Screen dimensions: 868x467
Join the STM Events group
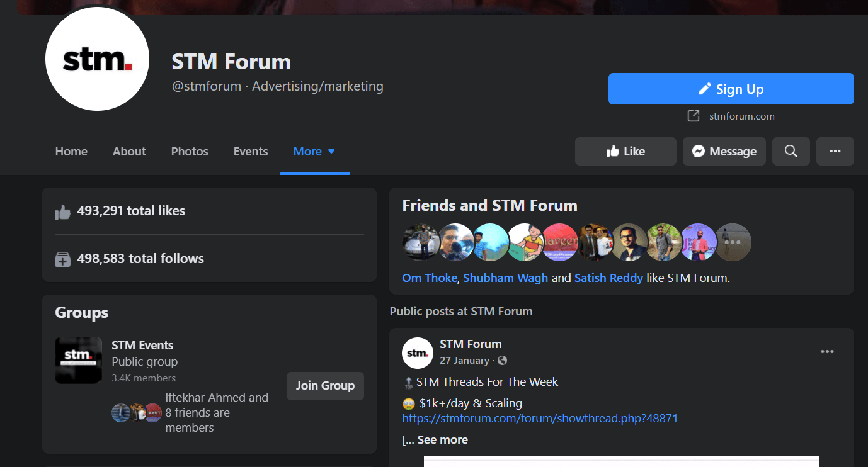[x=325, y=386]
